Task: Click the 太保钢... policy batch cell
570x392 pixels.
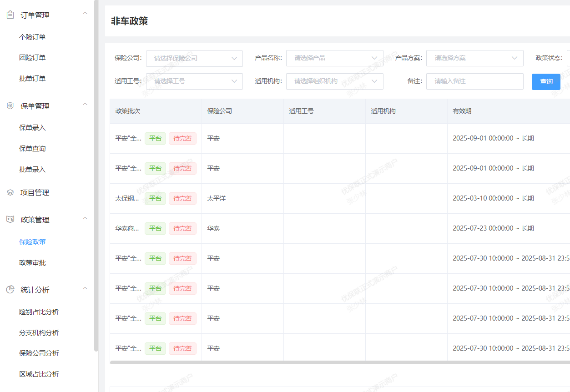Action: [127, 199]
